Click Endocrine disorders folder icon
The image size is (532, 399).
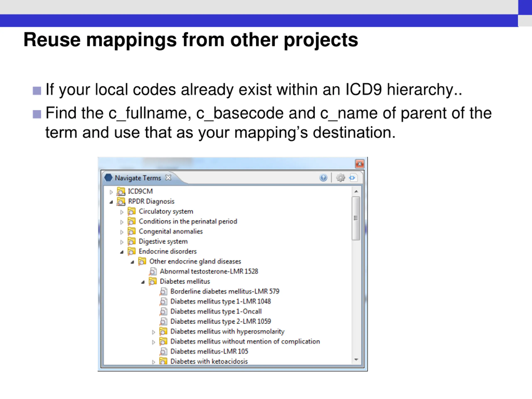click(132, 251)
